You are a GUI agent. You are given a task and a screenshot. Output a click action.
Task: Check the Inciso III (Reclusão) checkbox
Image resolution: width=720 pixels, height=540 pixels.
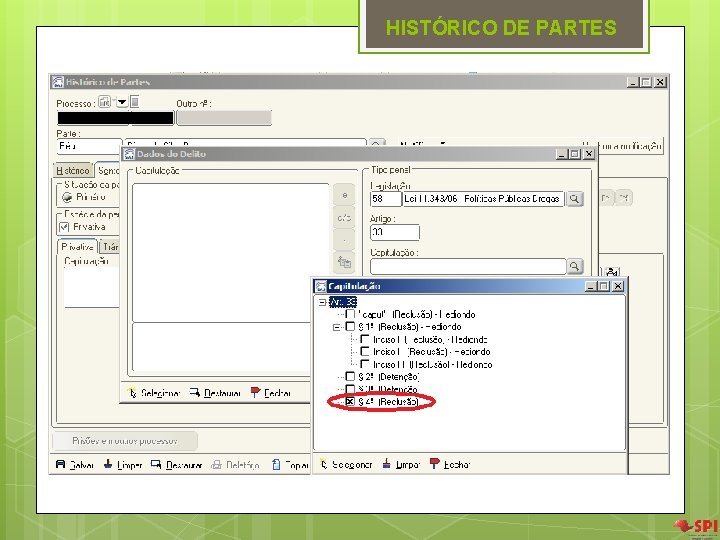pyautogui.click(x=365, y=364)
